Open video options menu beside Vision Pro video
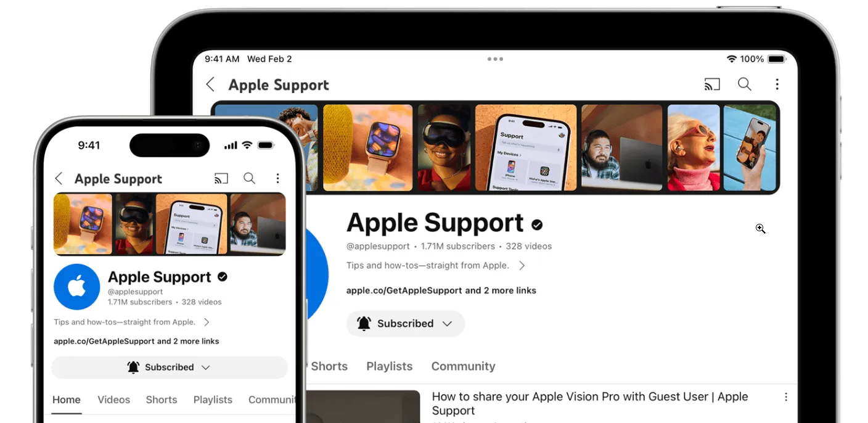 tap(785, 397)
